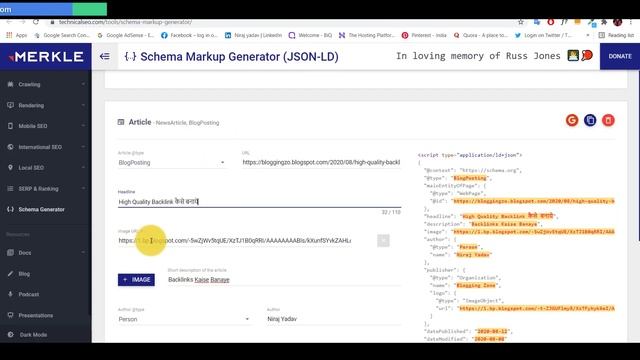The image size is (640, 360).
Task: Open Google Search Console bookmark
Action: tap(62, 36)
